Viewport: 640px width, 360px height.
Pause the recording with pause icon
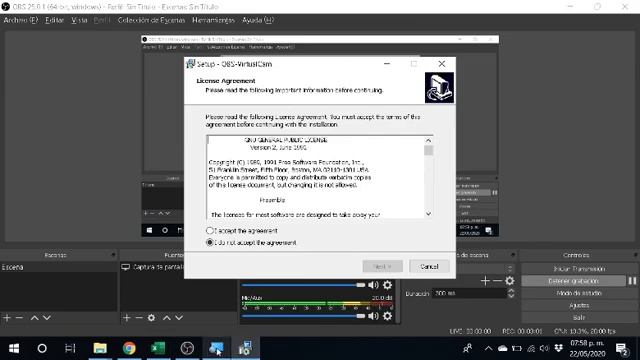tap(632, 281)
